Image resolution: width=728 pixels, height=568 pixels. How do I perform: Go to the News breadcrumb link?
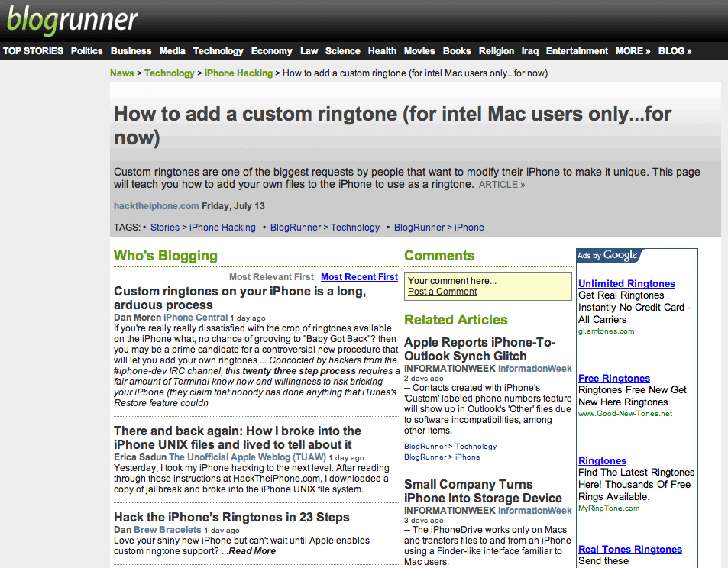pyautogui.click(x=121, y=73)
